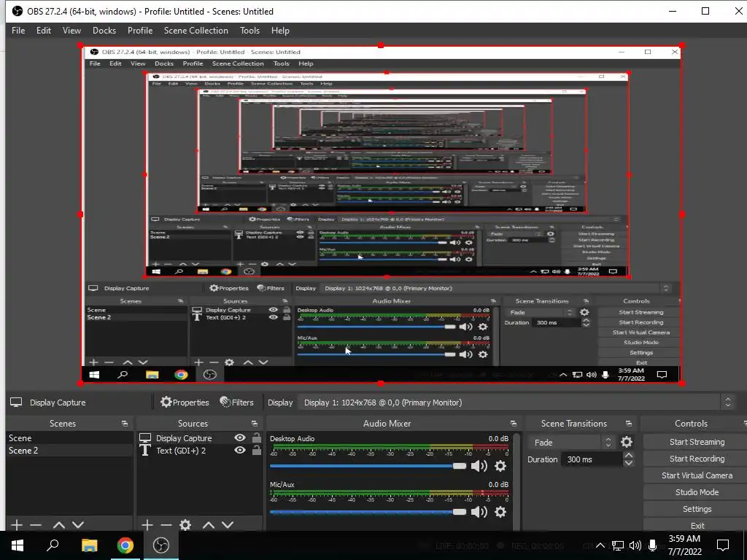Hide the Text (GDI+) 2 source via eye icon
747x560 pixels.
[240, 450]
